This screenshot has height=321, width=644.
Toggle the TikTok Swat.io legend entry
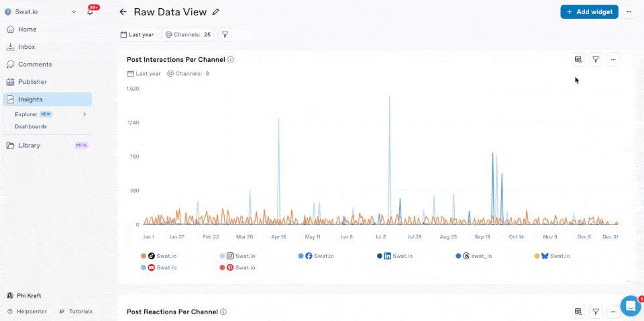click(158, 256)
